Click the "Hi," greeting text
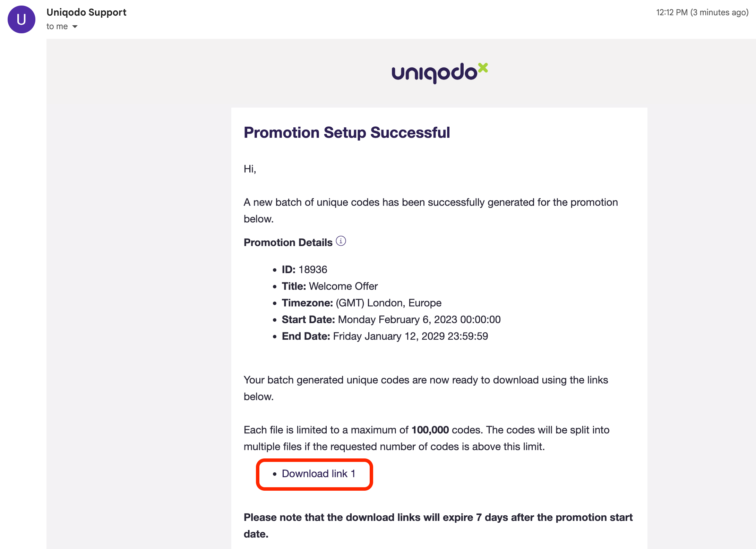 click(x=250, y=169)
